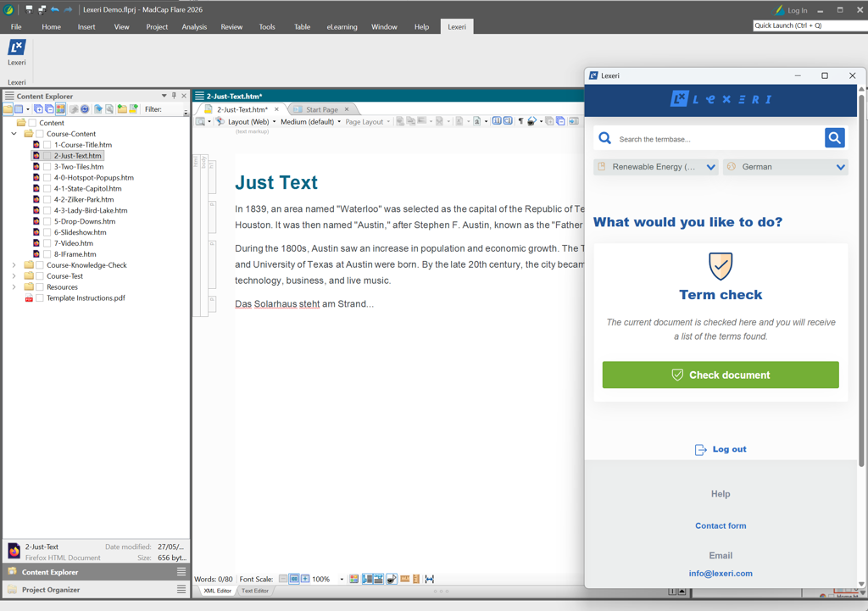
Task: Increase font scale with plus icon
Action: pyautogui.click(x=305, y=579)
